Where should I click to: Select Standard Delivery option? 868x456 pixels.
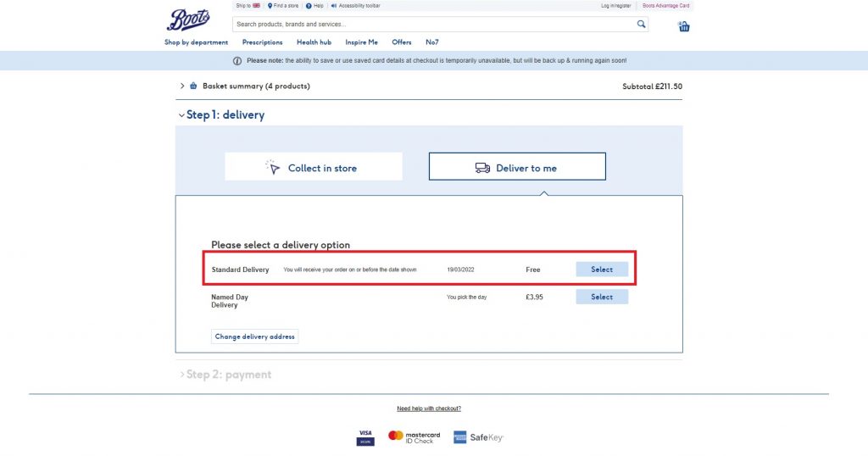(602, 270)
